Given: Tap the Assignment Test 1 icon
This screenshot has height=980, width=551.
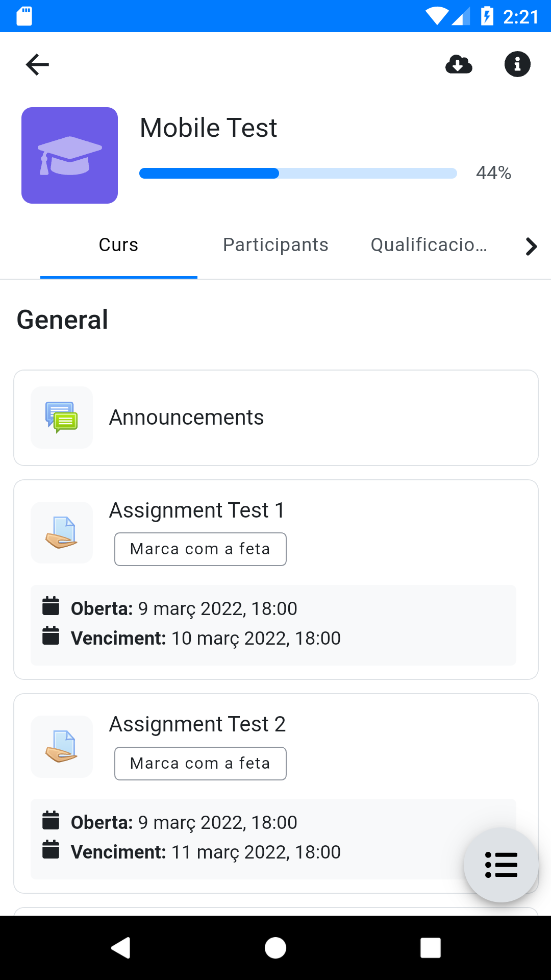Looking at the screenshot, I should point(62,533).
